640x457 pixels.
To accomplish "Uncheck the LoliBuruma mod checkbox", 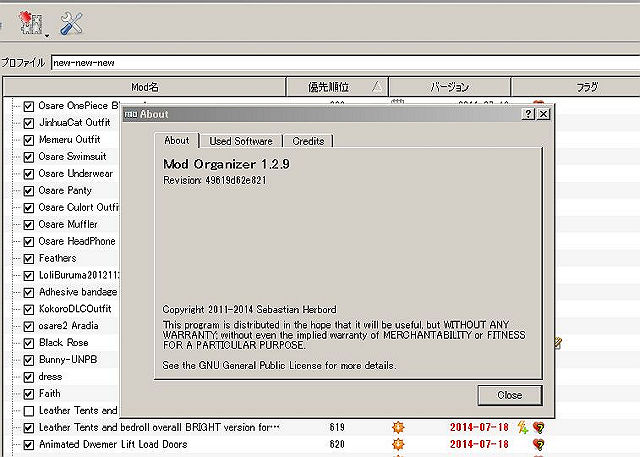I will 29,275.
